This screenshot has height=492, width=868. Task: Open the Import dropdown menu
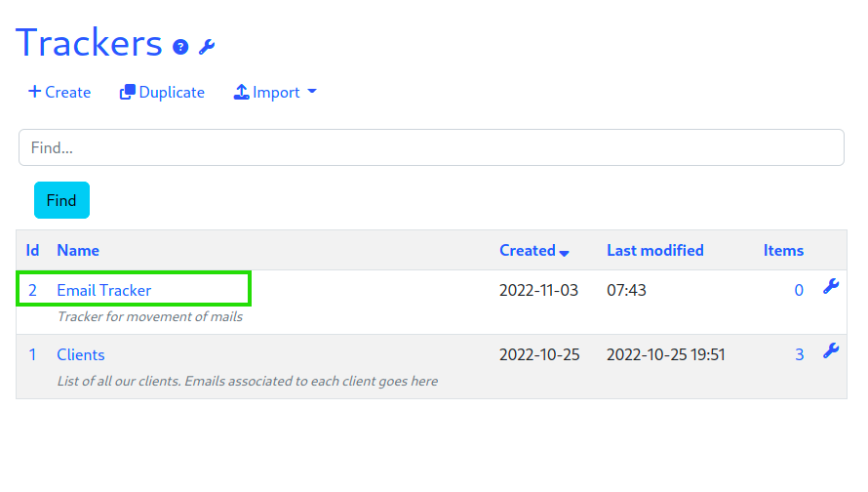(275, 92)
